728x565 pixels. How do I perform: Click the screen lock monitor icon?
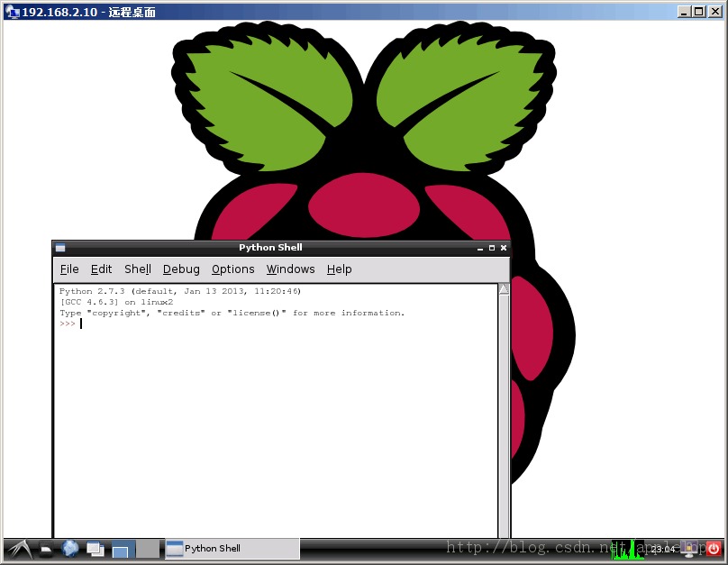[x=690, y=549]
